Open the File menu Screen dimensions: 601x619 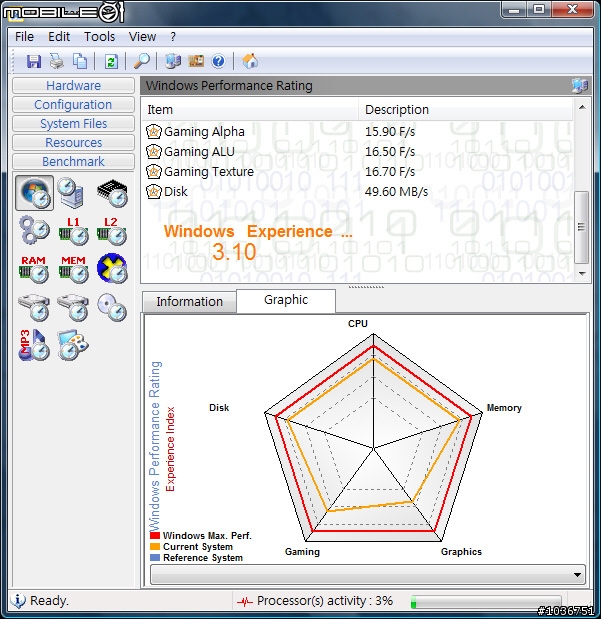tap(24, 37)
